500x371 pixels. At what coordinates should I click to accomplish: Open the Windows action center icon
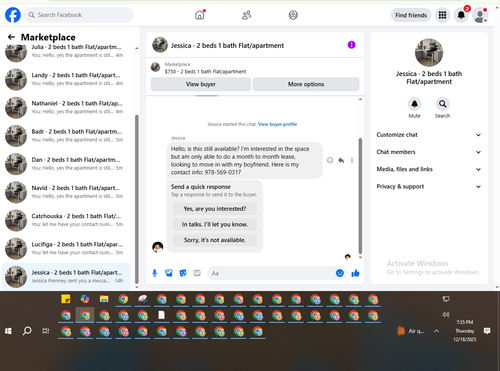pos(487,331)
